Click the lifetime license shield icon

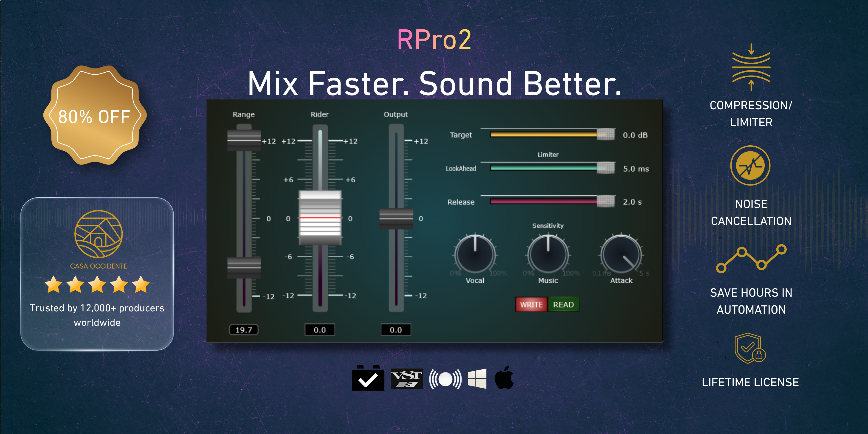tap(750, 348)
